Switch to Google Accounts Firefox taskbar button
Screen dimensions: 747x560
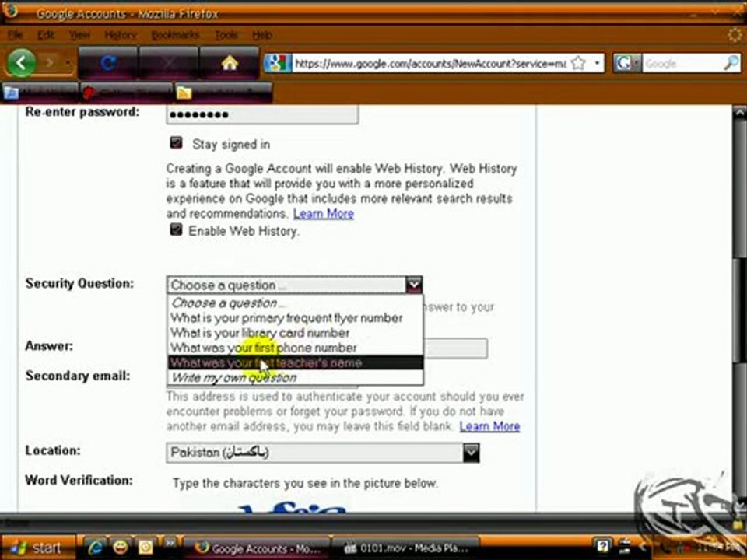point(256,548)
